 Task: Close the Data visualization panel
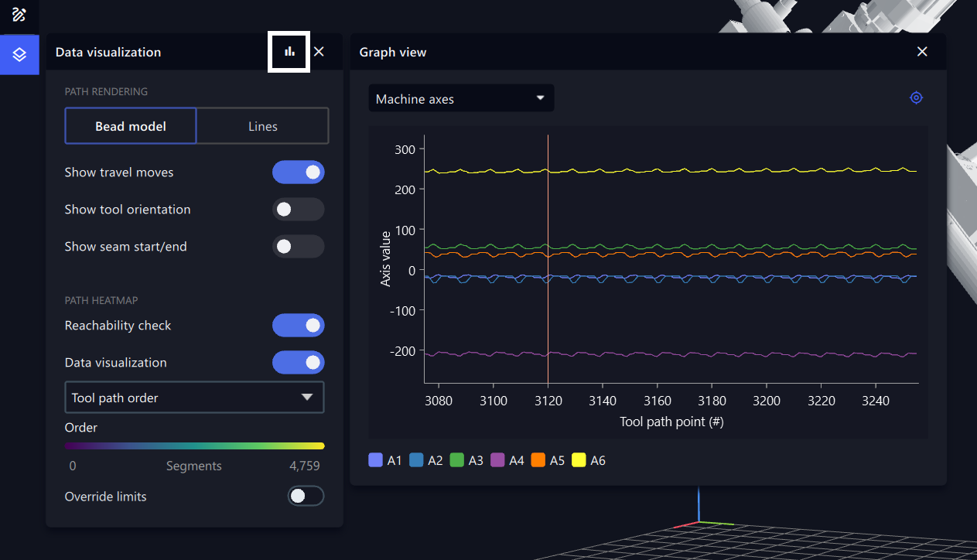[319, 52]
